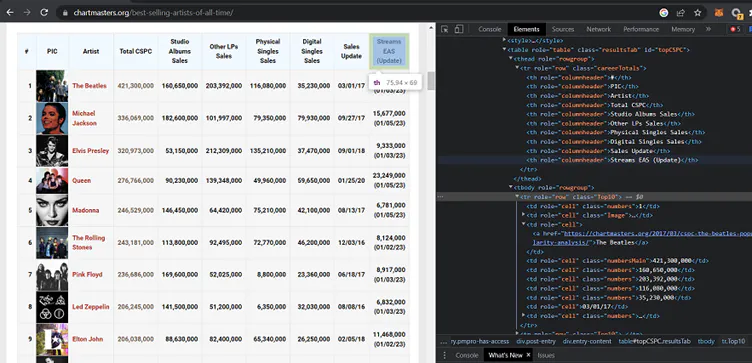Open The Beatles artist link
752x363 pixels.
[x=90, y=86]
